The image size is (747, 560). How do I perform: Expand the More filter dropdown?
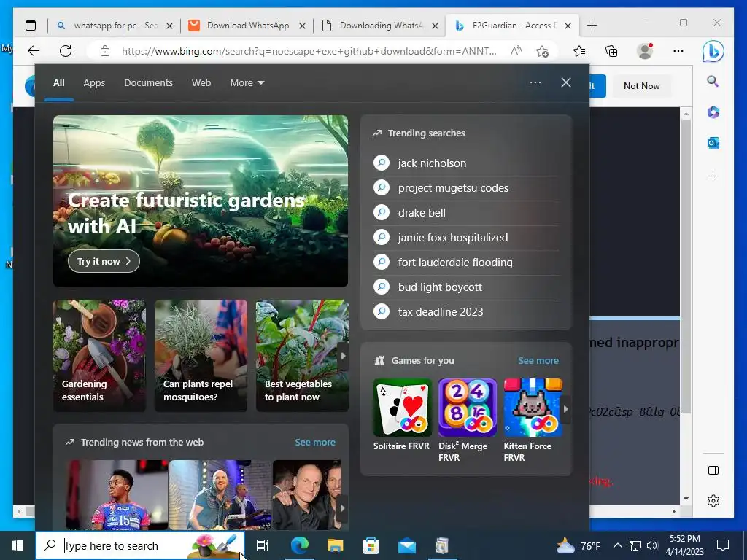247,83
